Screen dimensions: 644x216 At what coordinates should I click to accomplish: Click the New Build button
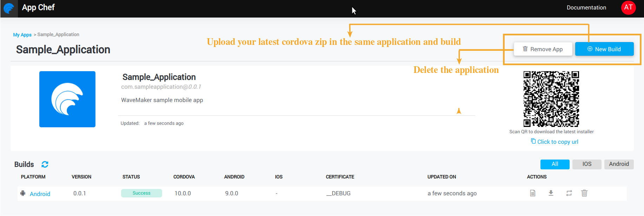[x=604, y=49]
